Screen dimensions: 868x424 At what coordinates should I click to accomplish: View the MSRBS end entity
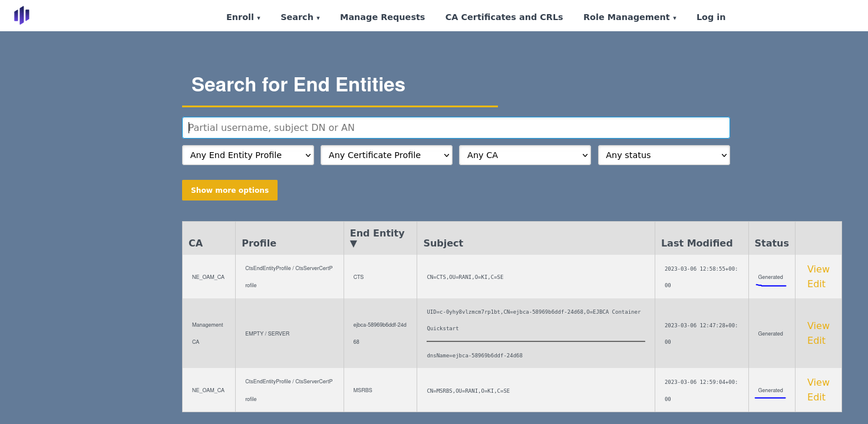click(x=818, y=382)
